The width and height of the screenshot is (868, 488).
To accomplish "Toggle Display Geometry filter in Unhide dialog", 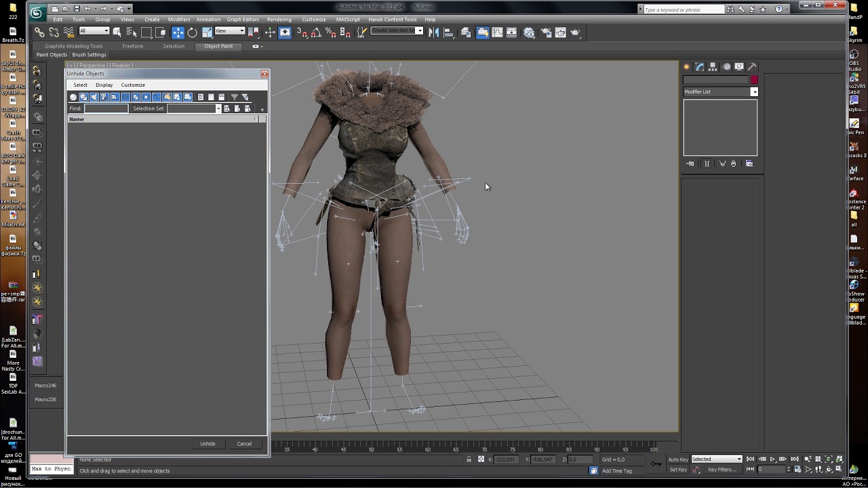I will (73, 98).
